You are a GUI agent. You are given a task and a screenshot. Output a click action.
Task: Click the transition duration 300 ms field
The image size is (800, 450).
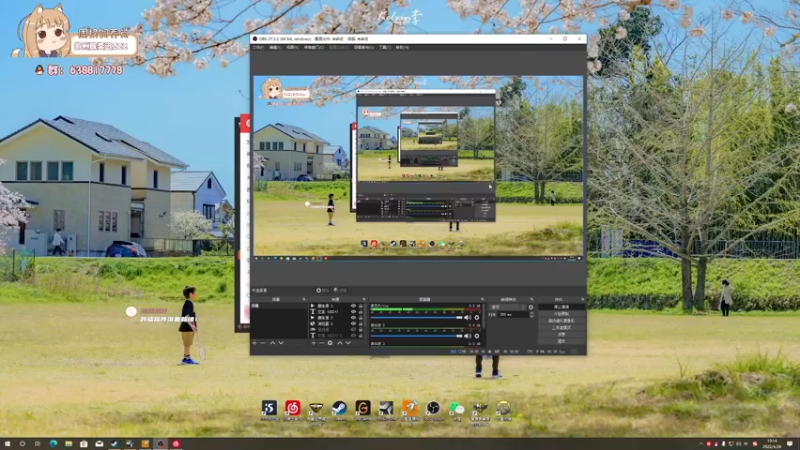pyautogui.click(x=513, y=314)
